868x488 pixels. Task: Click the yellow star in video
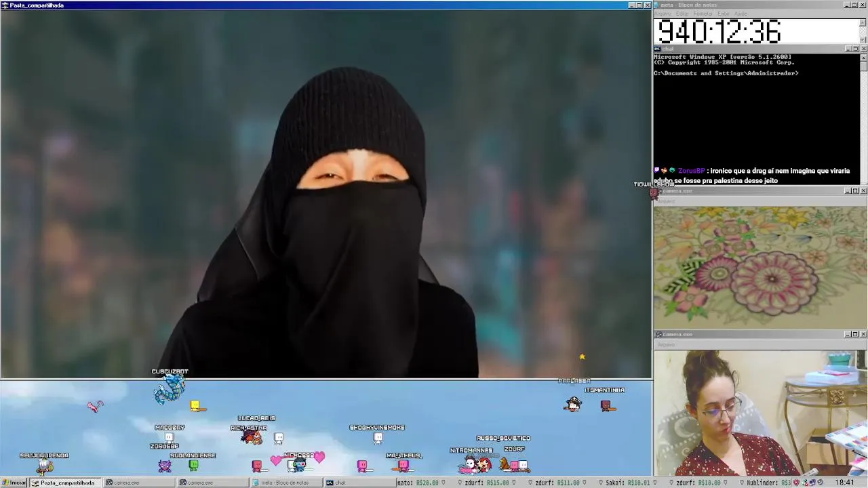point(582,357)
